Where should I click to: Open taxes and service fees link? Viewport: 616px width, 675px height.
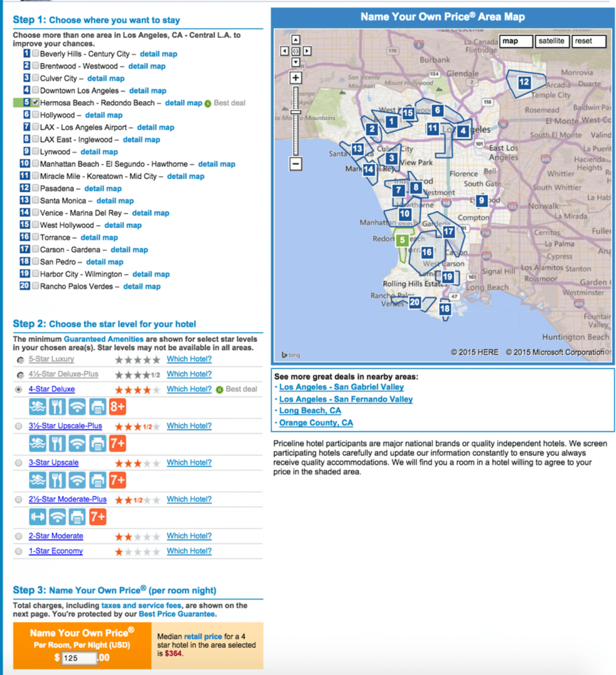[141, 605]
